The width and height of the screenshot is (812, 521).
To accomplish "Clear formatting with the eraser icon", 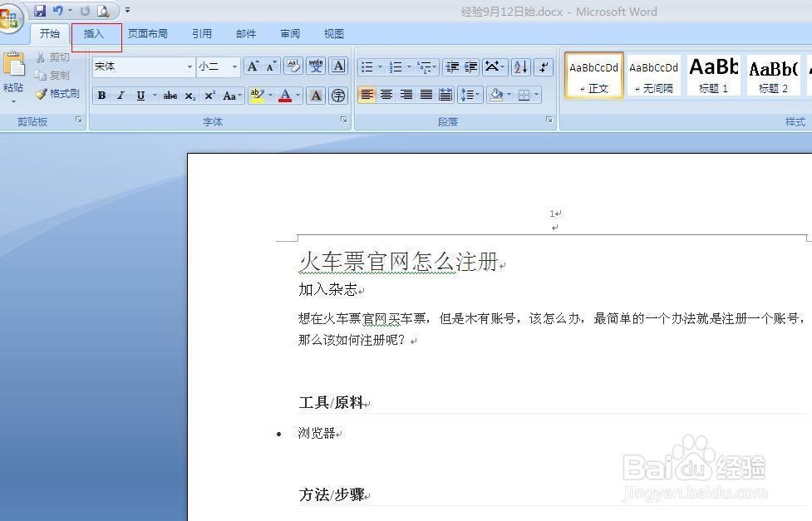I will [293, 66].
